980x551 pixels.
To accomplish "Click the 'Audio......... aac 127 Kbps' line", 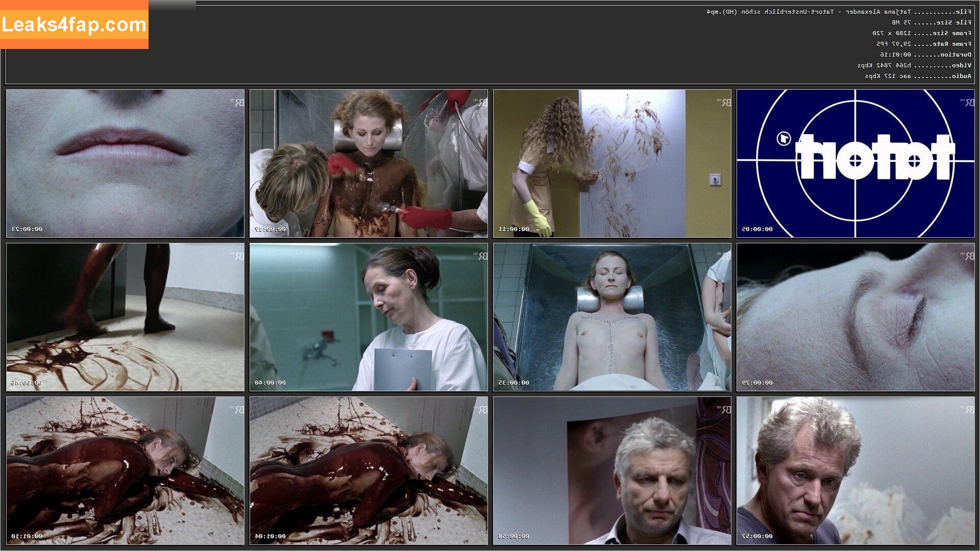I will (918, 76).
